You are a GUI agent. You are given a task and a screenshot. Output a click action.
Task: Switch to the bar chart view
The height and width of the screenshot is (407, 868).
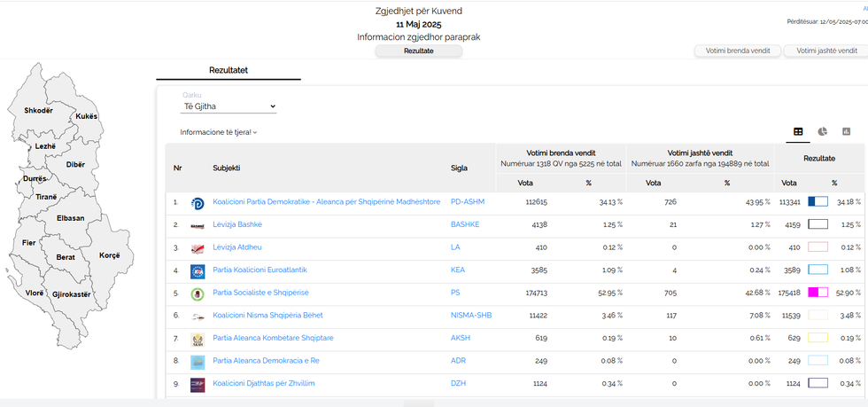[846, 131]
